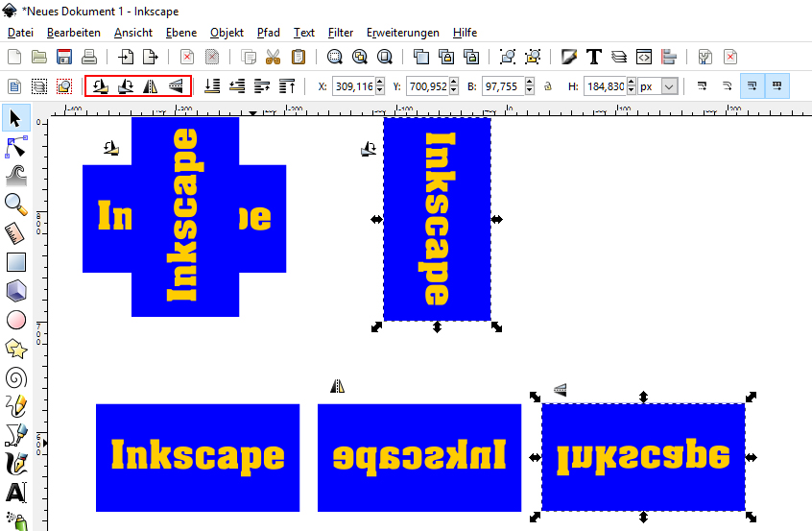Viewport: 812px width, 531px height.
Task: Zoom to fit page
Action: 384,57
